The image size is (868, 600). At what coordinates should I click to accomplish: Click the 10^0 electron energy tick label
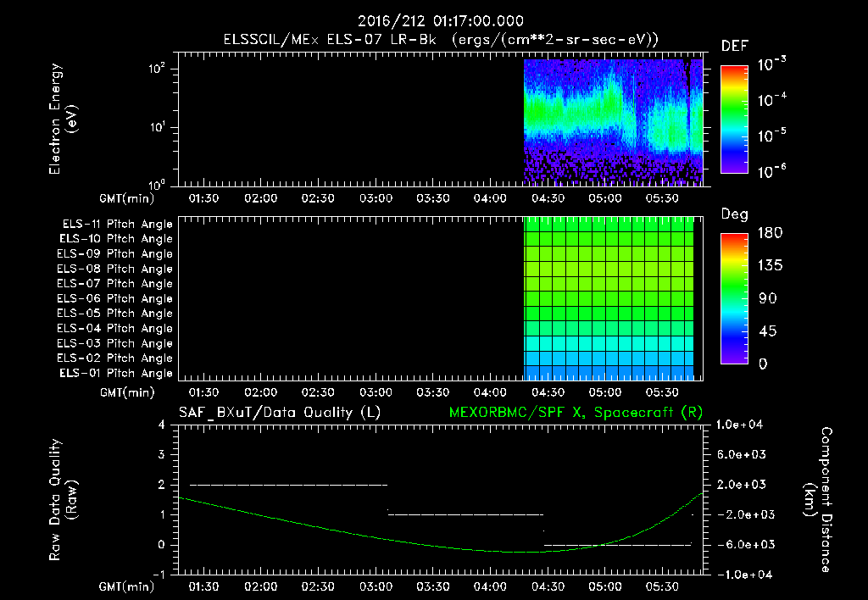[157, 184]
